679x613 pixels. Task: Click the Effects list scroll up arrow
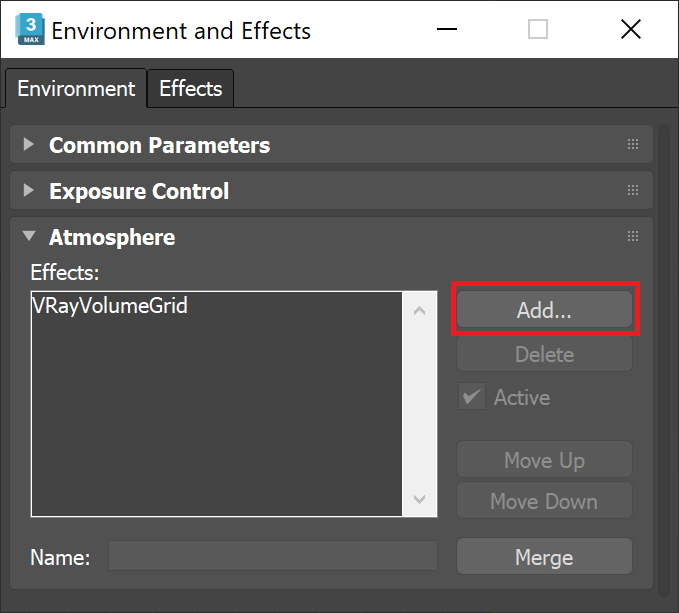tap(419, 310)
